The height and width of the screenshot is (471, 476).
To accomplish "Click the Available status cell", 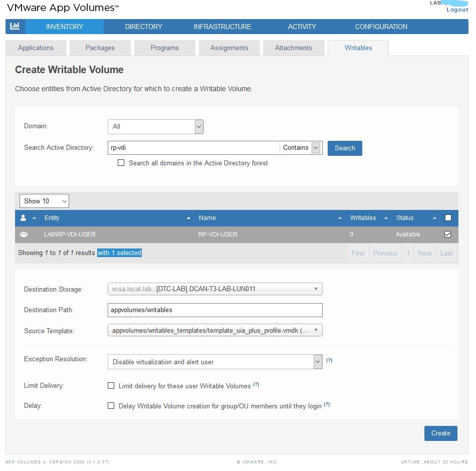I will tap(408, 234).
